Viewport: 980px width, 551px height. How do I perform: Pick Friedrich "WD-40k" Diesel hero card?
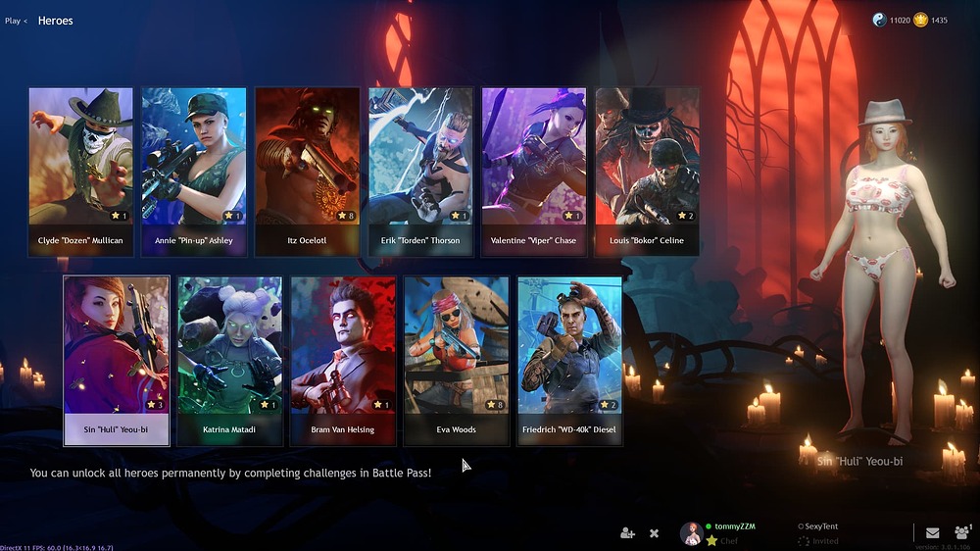point(569,361)
